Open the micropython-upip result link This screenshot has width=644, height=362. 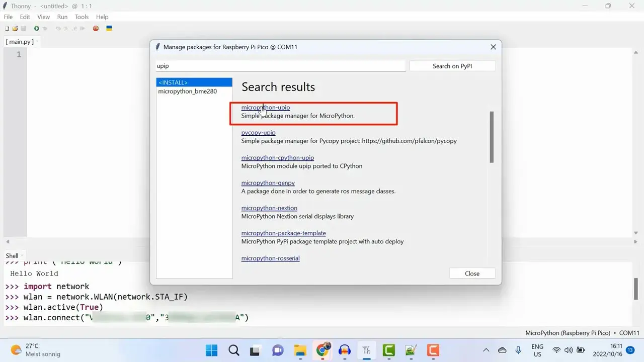tap(265, 108)
